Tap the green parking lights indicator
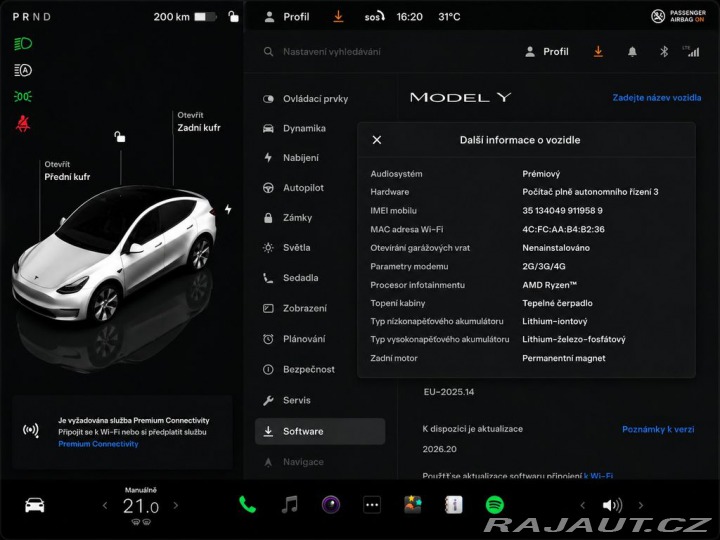The image size is (720, 540). pyautogui.click(x=23, y=96)
